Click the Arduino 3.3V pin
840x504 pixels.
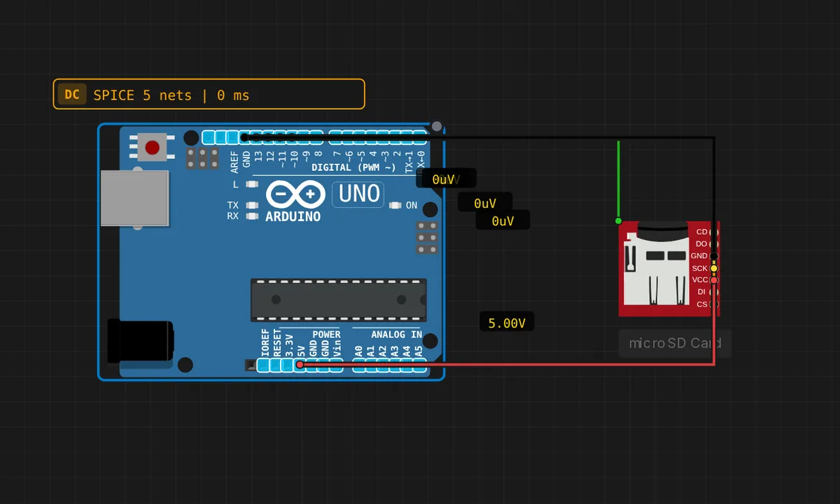click(288, 365)
